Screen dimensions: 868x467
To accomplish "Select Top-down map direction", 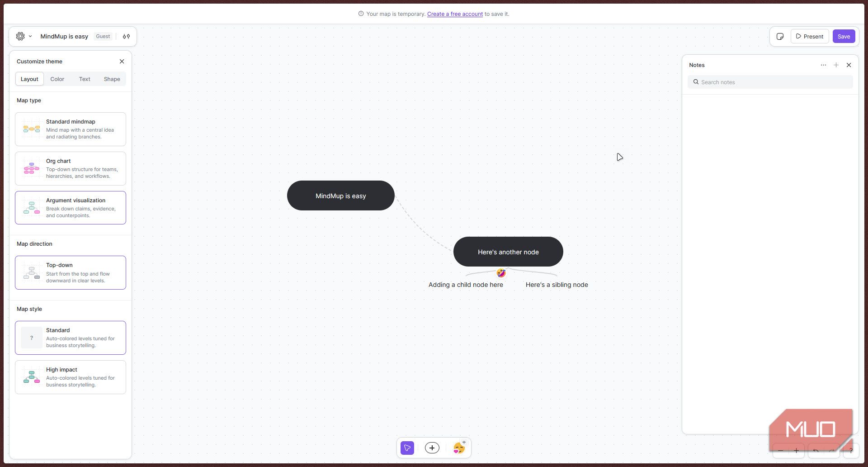I will [71, 272].
